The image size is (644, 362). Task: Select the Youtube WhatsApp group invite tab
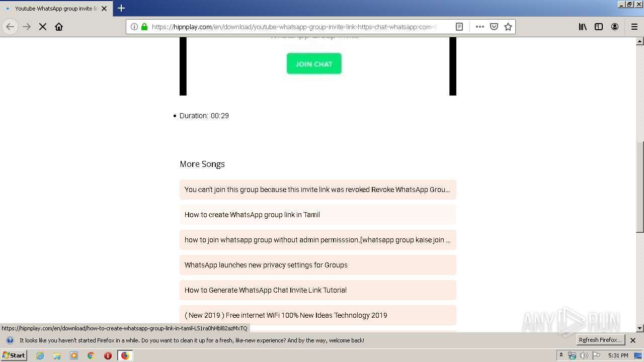pos(56,9)
